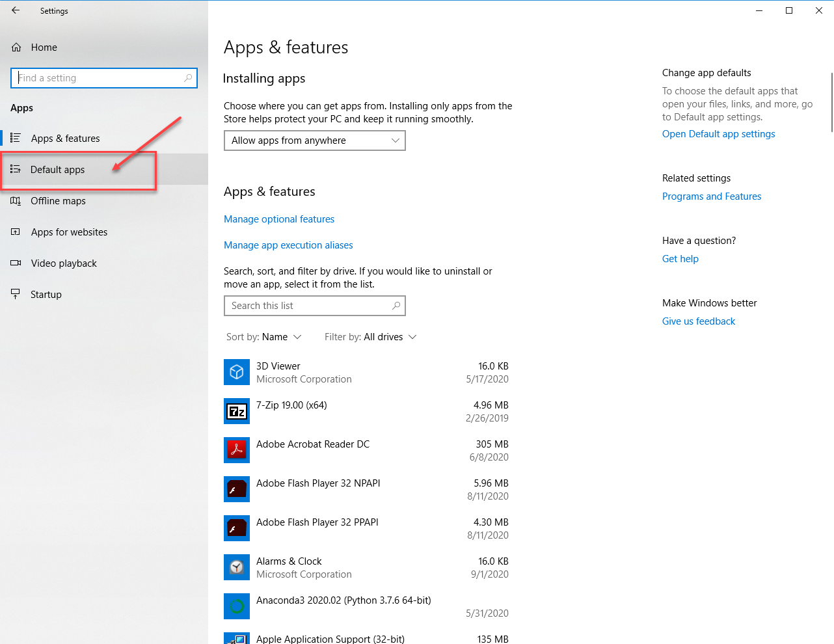Click the 305 MB size value
Image resolution: width=834 pixels, height=644 pixels.
492,444
